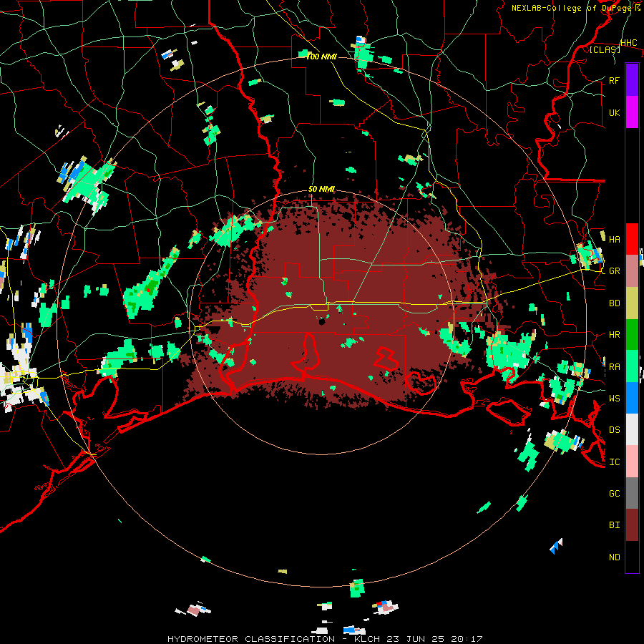This screenshot has width=644, height=644.
Task: Select the light pink IC legend swatch
Action: 632,462
